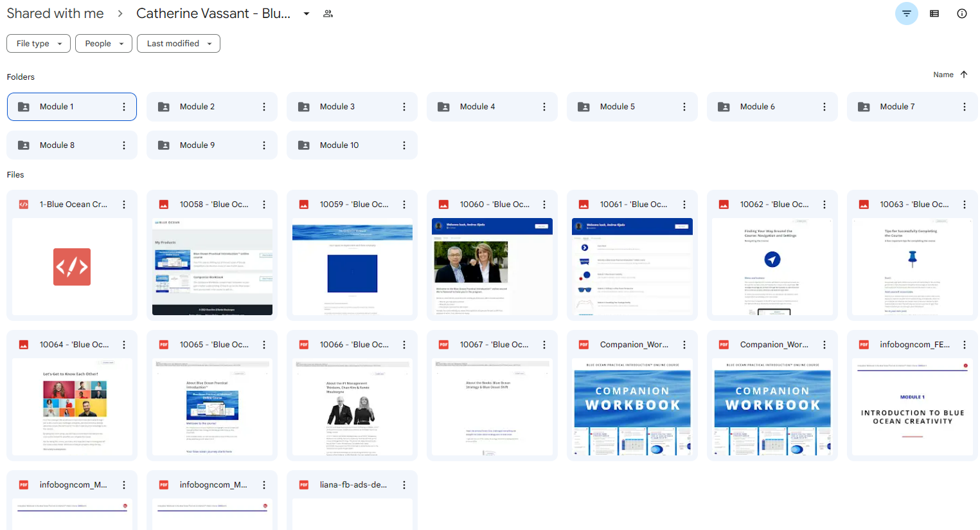Open more actions for liana-fb-ads-de... file
The width and height of the screenshot is (980, 530).
[404, 485]
